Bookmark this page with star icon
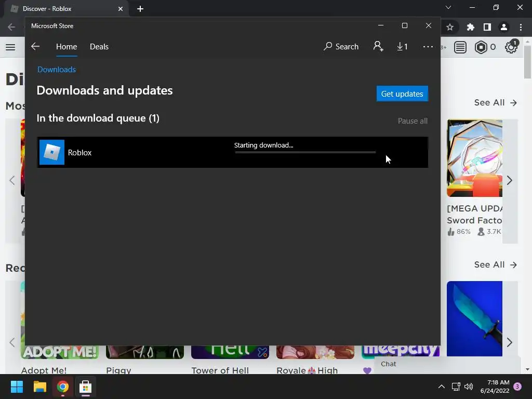The image size is (532, 399). tap(450, 27)
